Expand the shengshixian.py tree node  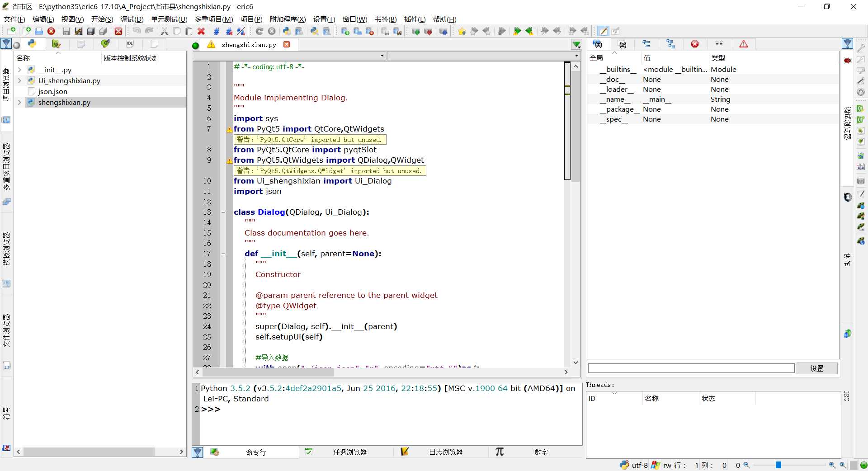click(x=19, y=102)
